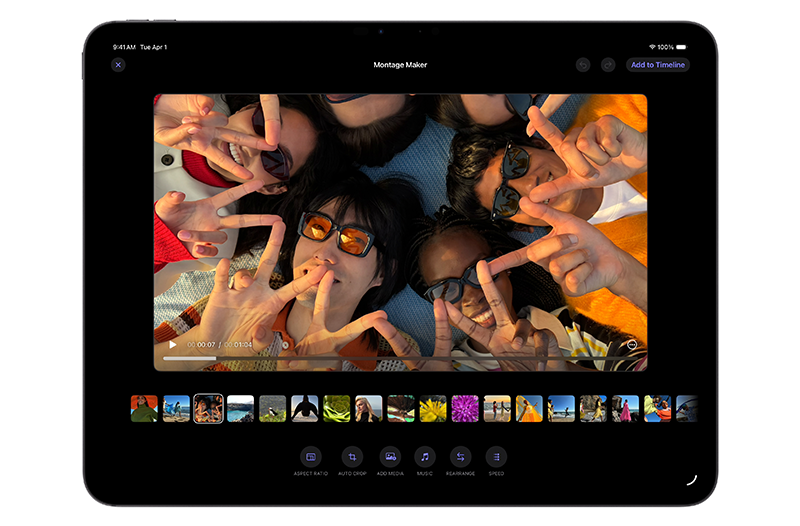Undo the last montage change

[x=583, y=65]
